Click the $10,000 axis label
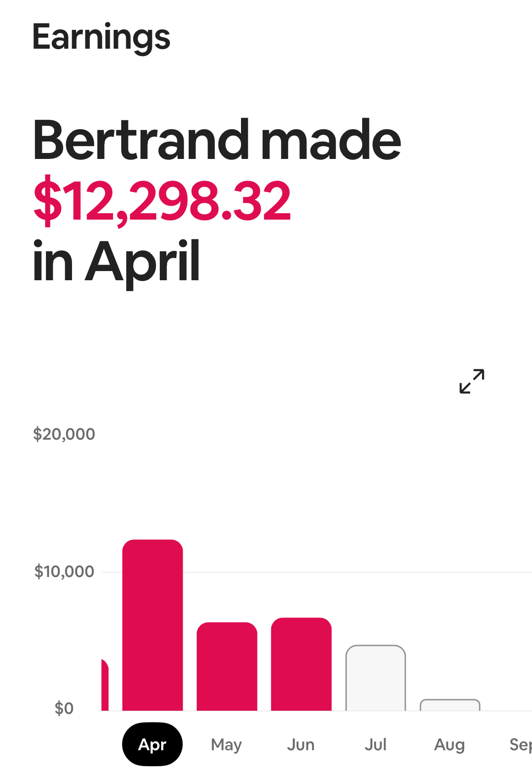 [64, 572]
